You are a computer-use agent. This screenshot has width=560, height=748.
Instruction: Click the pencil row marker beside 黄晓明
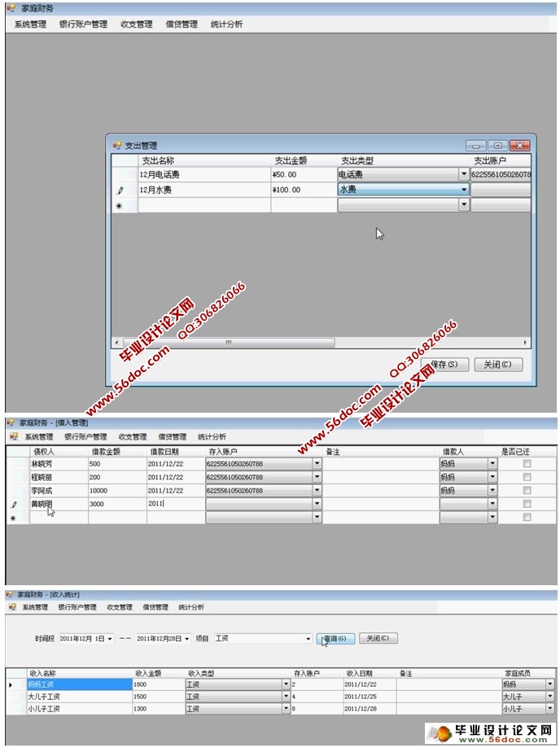(14, 505)
